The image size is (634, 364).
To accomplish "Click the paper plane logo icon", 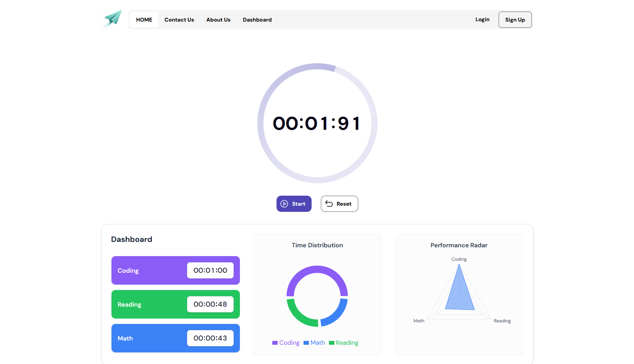I will (x=113, y=19).
